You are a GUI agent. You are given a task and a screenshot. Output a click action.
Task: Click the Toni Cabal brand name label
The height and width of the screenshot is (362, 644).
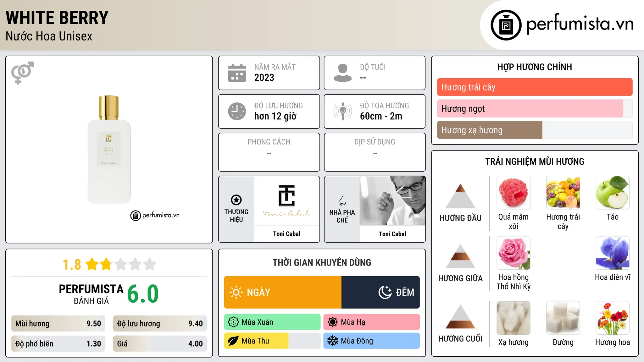click(x=286, y=234)
